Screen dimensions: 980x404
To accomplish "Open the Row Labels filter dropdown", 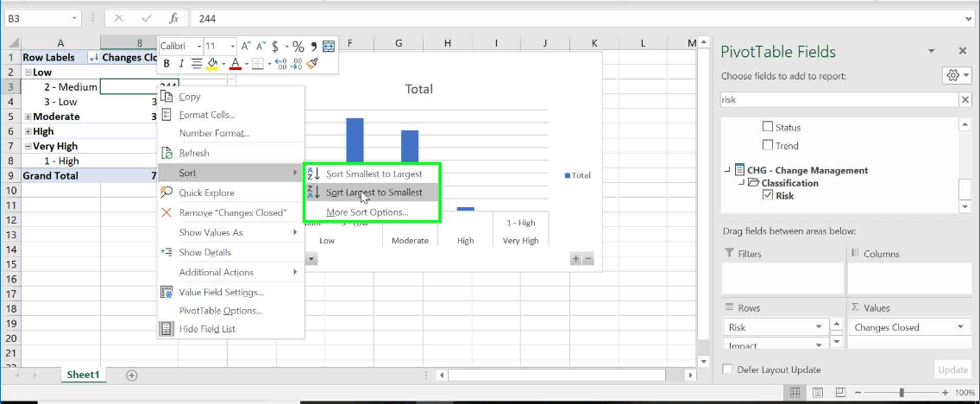I will pos(94,58).
